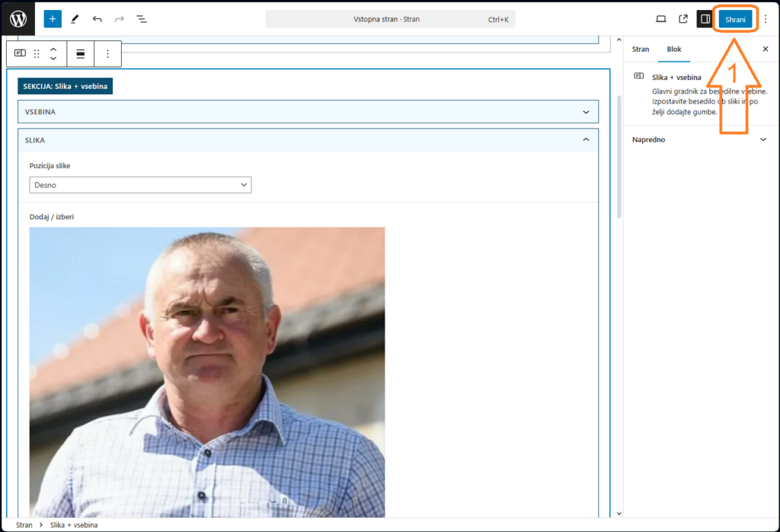Open the editor options three-dot menu

click(x=766, y=19)
